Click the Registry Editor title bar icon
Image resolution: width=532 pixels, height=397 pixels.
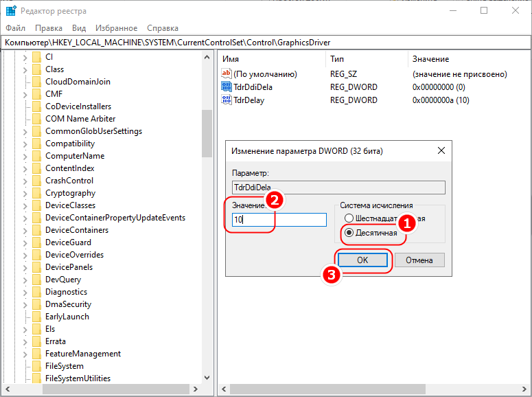[12, 11]
